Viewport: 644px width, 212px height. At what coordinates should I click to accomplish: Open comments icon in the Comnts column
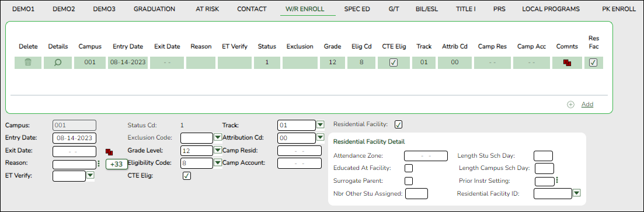pos(568,62)
